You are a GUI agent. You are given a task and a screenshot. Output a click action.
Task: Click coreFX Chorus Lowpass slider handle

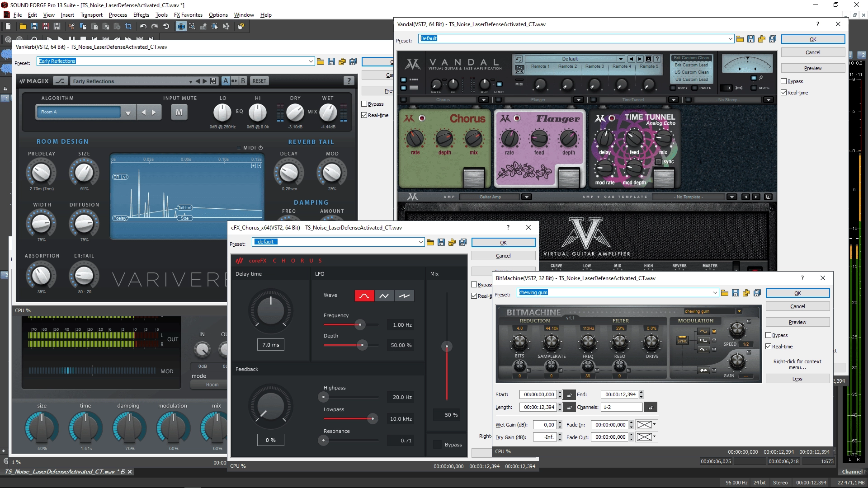(x=372, y=419)
